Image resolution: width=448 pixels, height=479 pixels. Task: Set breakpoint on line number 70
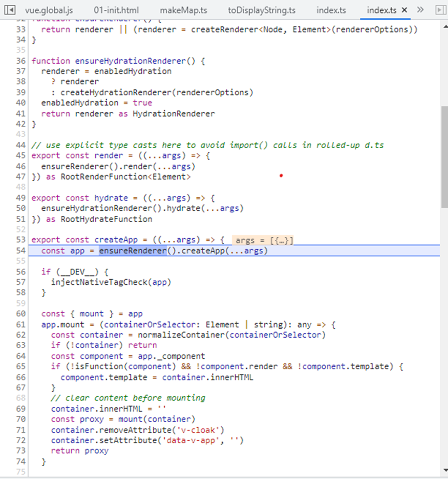point(21,419)
